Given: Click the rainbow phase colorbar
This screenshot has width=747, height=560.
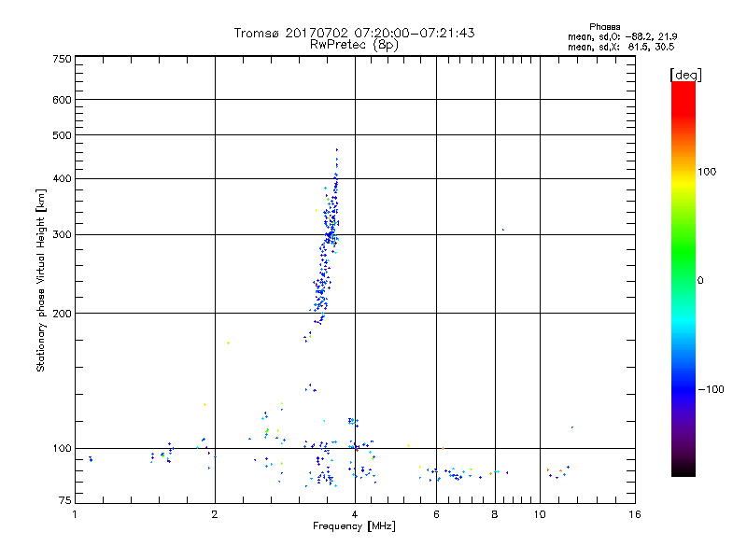Looking at the screenshot, I should 684,278.
